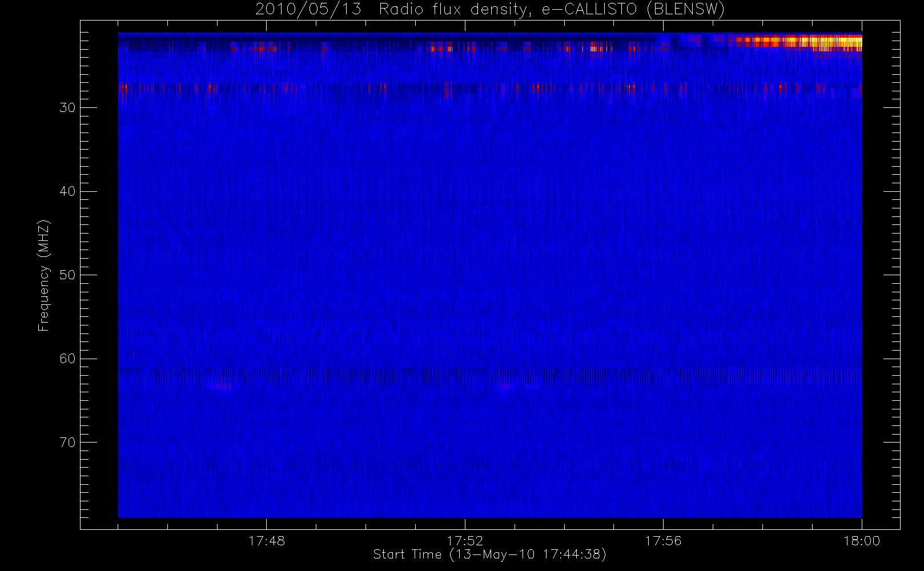Screen dimensions: 924x571
Task: Click the 50 MHz frequency tick label
Action: 67,275
